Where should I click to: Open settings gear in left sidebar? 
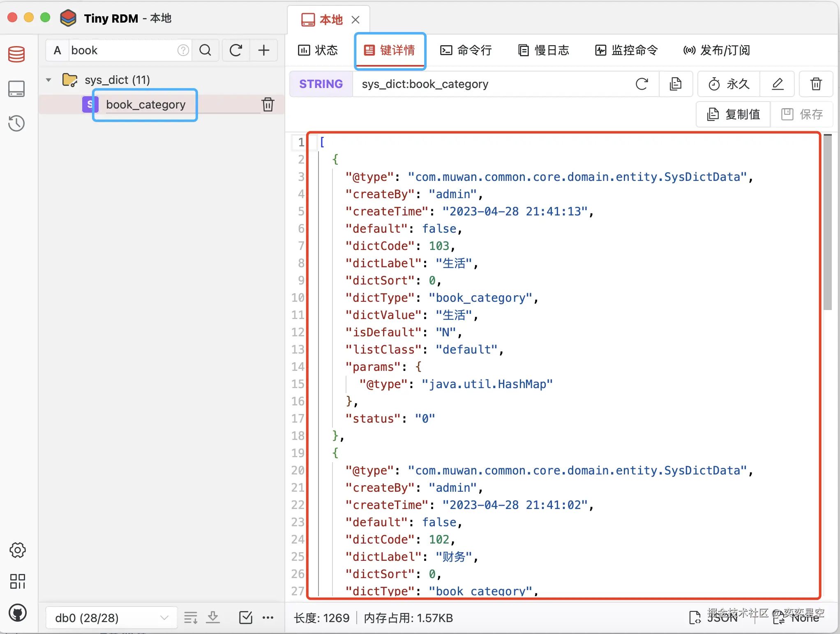point(17,550)
